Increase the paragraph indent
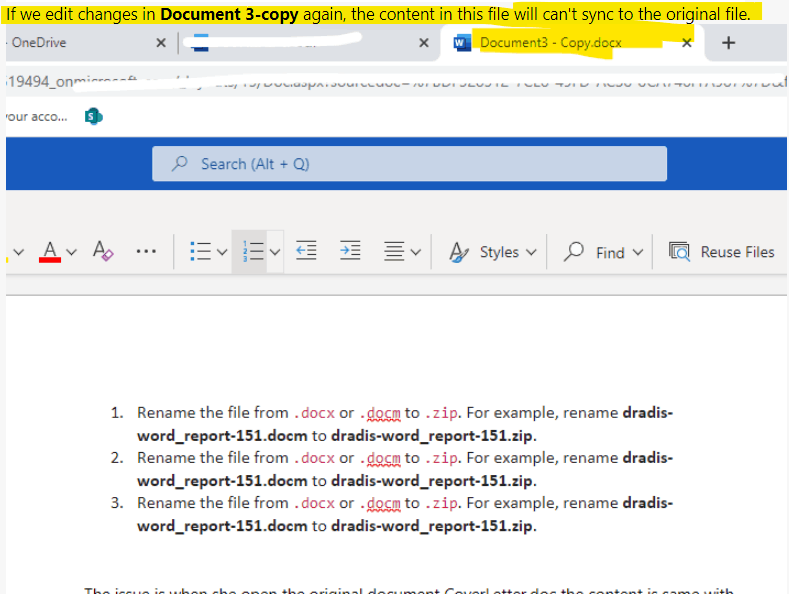The height and width of the screenshot is (594, 789). (350, 250)
